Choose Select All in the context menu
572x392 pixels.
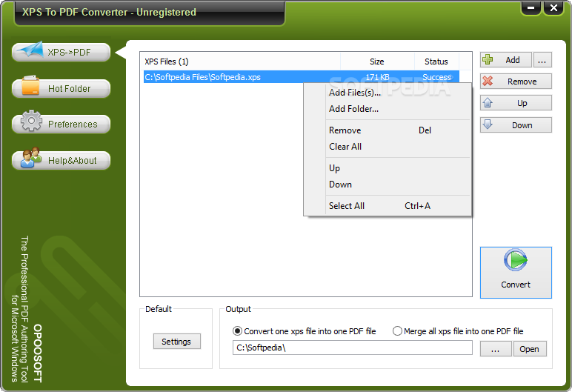point(388,206)
